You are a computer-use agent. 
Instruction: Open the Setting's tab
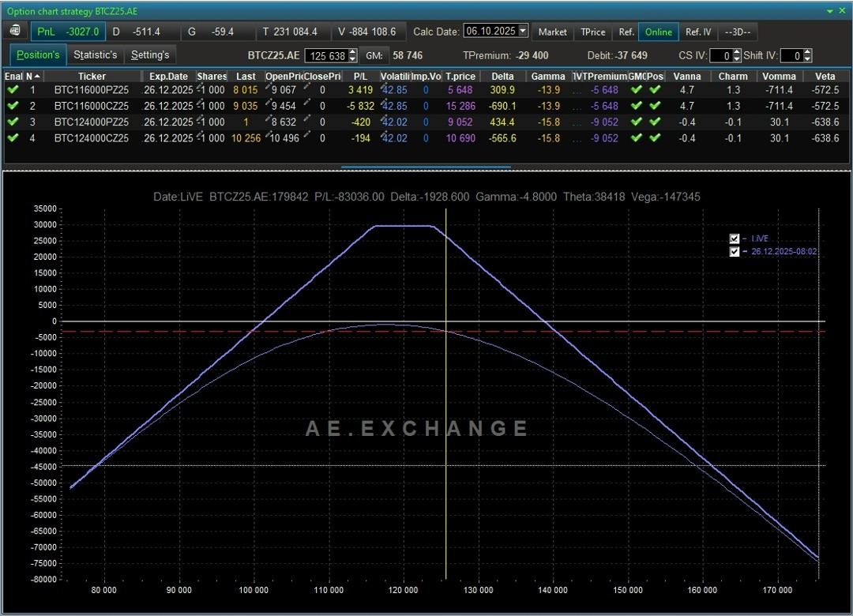(150, 55)
